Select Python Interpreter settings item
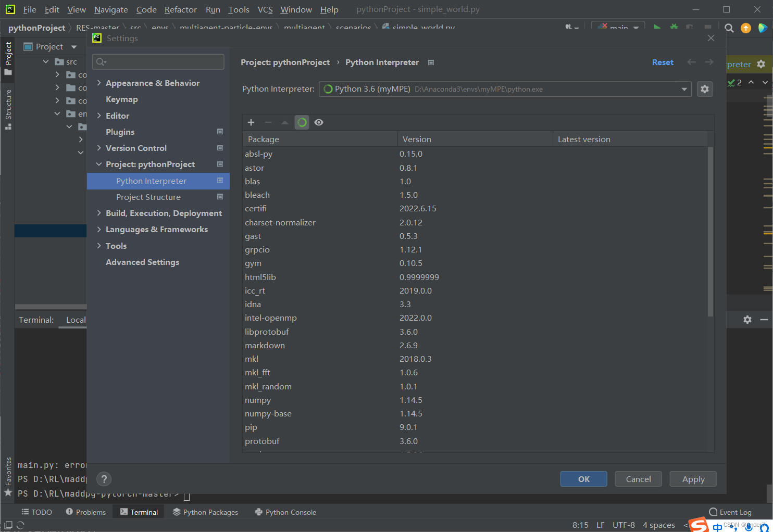 158,181
